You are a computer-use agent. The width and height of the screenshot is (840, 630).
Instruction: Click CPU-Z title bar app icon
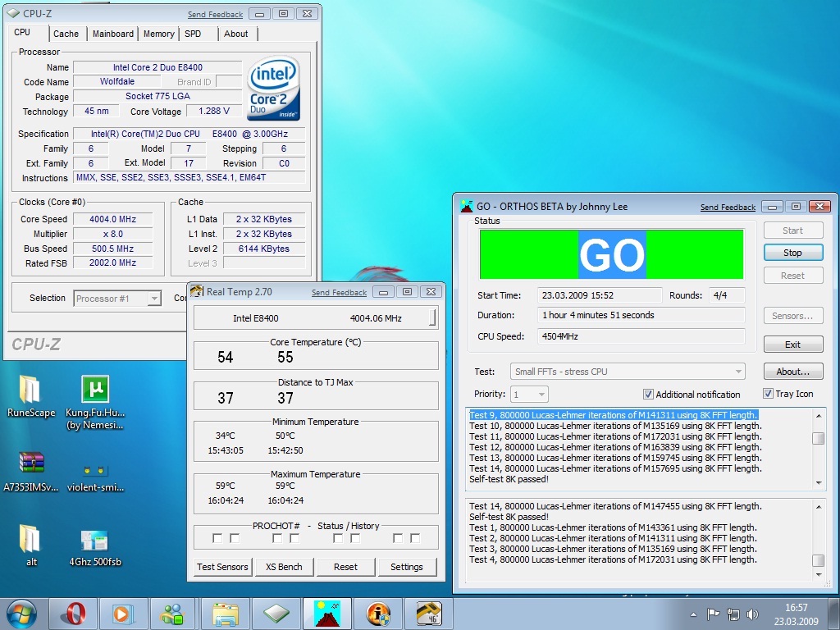(13, 13)
